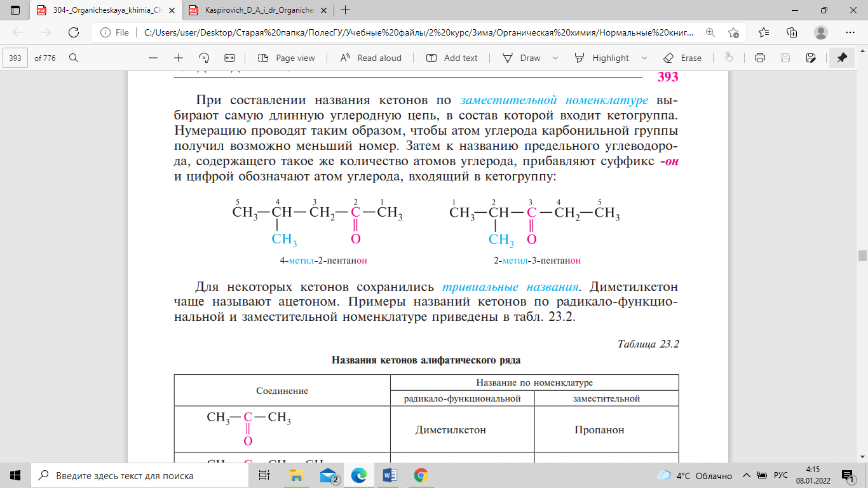Viewport: 868px width, 488px height.
Task: Open the PDF find search tool
Action: (74, 58)
